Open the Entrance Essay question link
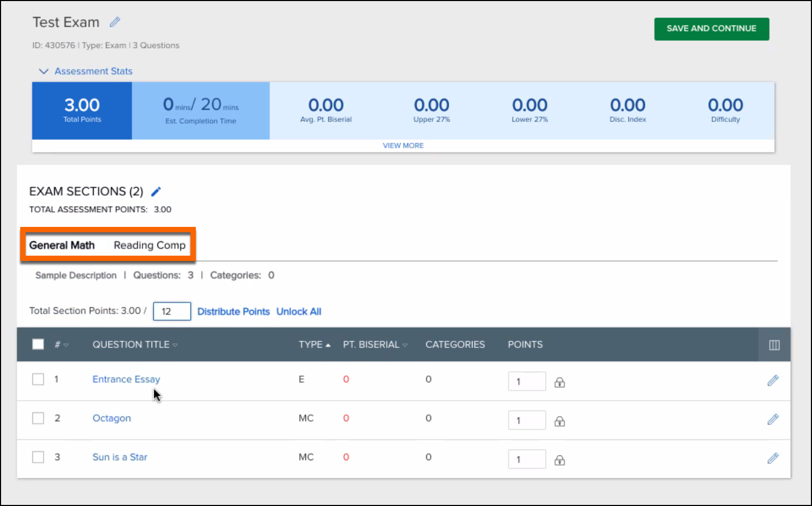Viewport: 812px width, 506px height. [x=126, y=379]
